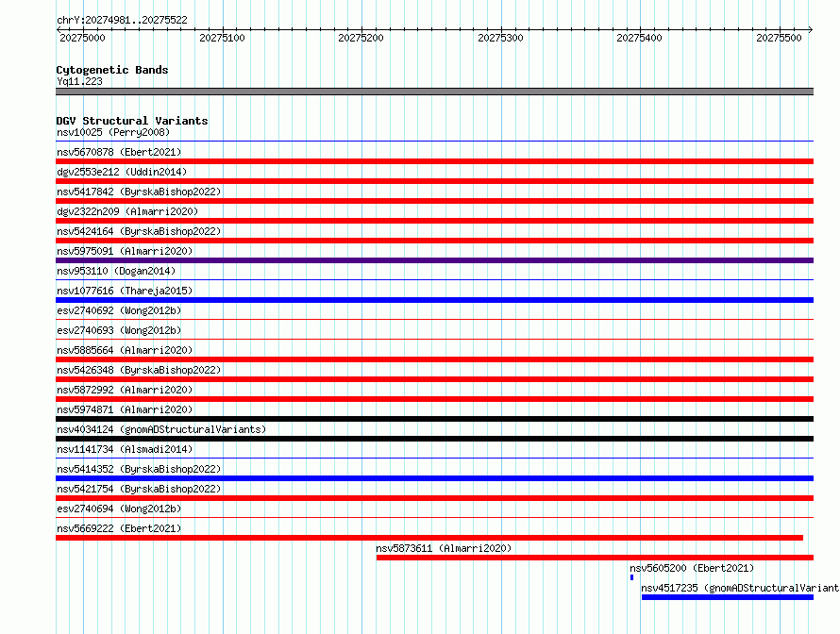Viewport: 840px width, 634px height.
Task: Open nsv5873611 (Almarri2020) label
Action: tap(444, 548)
